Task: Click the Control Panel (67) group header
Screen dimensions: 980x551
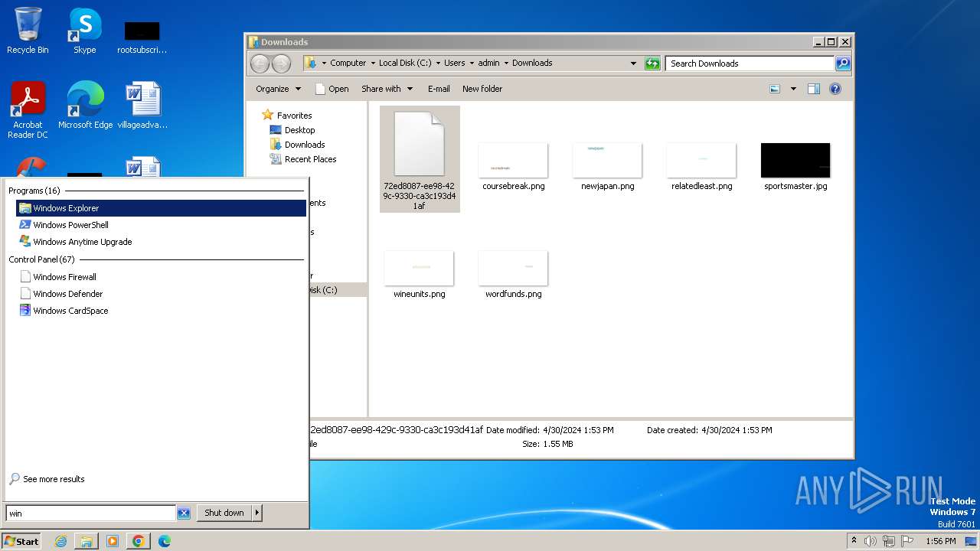Action: click(41, 259)
